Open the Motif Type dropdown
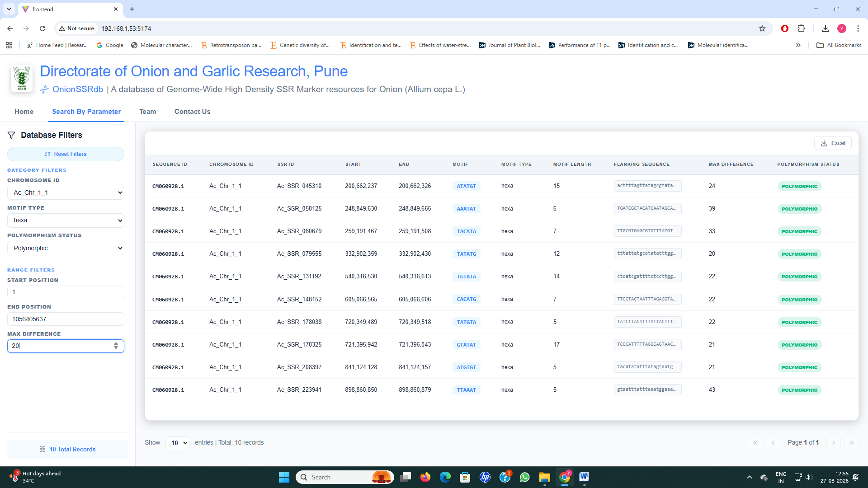The height and width of the screenshot is (488, 868). (x=66, y=221)
